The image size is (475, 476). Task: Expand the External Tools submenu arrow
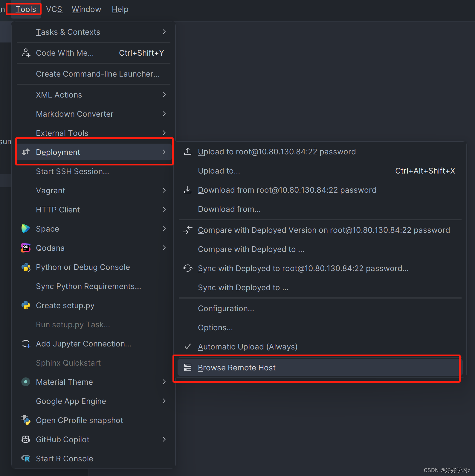point(164,133)
